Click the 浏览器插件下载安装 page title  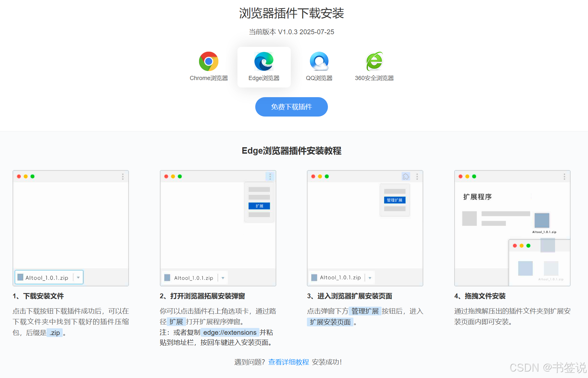click(291, 13)
